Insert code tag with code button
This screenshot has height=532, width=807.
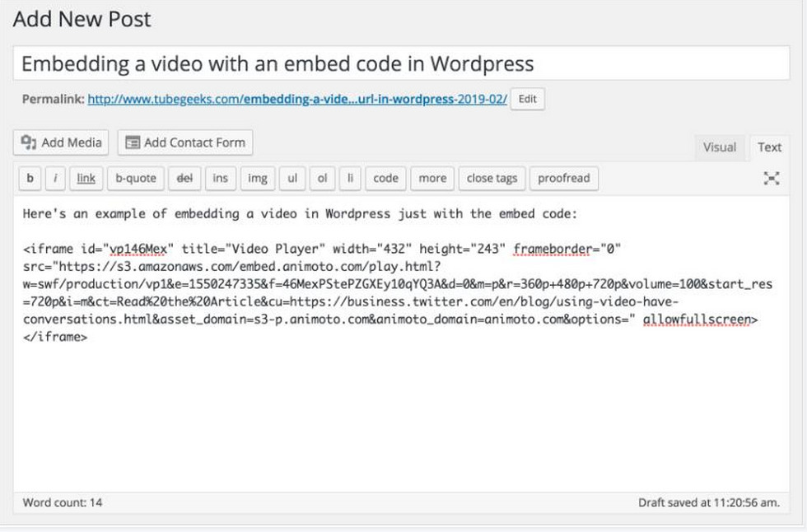tap(385, 178)
